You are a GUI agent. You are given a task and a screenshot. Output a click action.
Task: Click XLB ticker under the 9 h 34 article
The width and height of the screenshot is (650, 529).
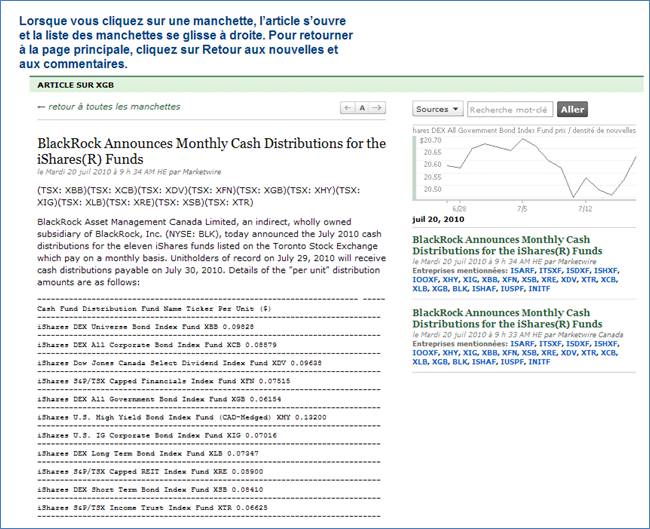(420, 289)
